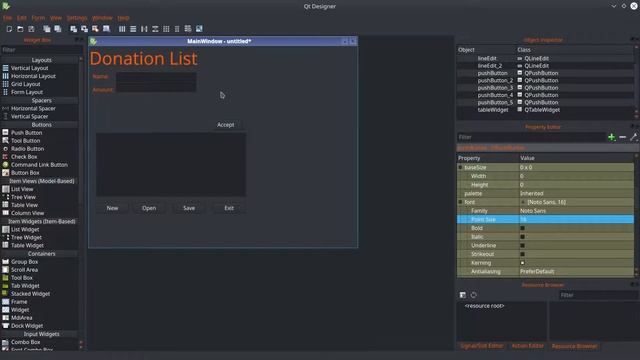Switch to the Action Editor tab
The image size is (640, 360).
(x=527, y=346)
